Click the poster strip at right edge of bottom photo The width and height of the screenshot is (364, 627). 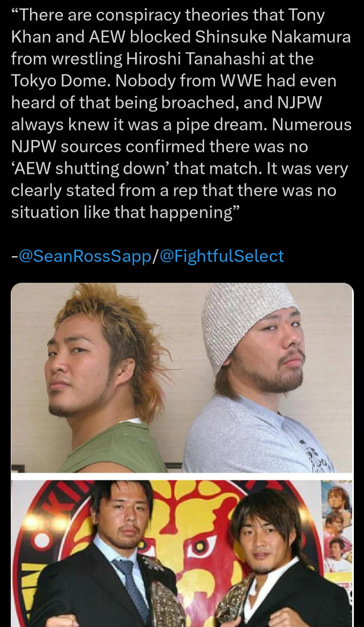[x=337, y=526]
